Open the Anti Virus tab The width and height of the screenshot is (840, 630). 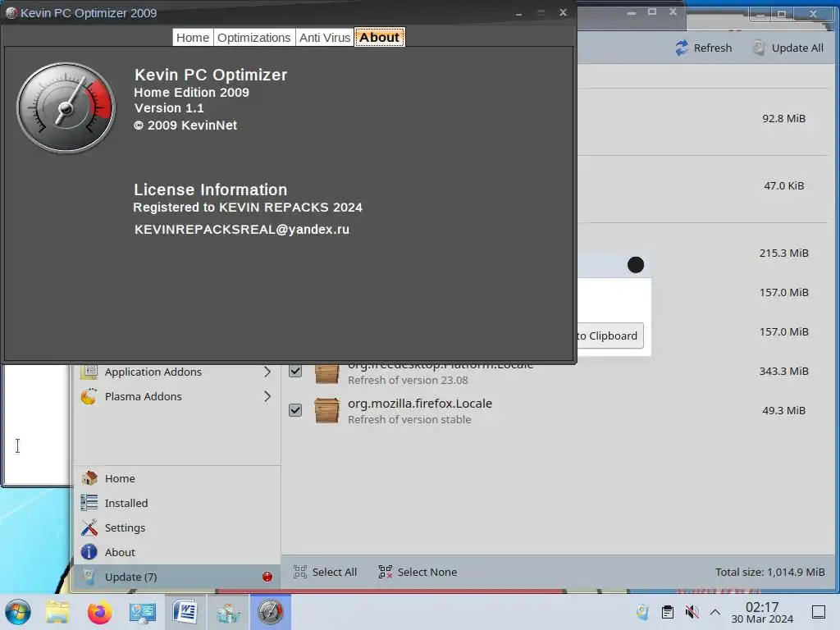(x=325, y=38)
